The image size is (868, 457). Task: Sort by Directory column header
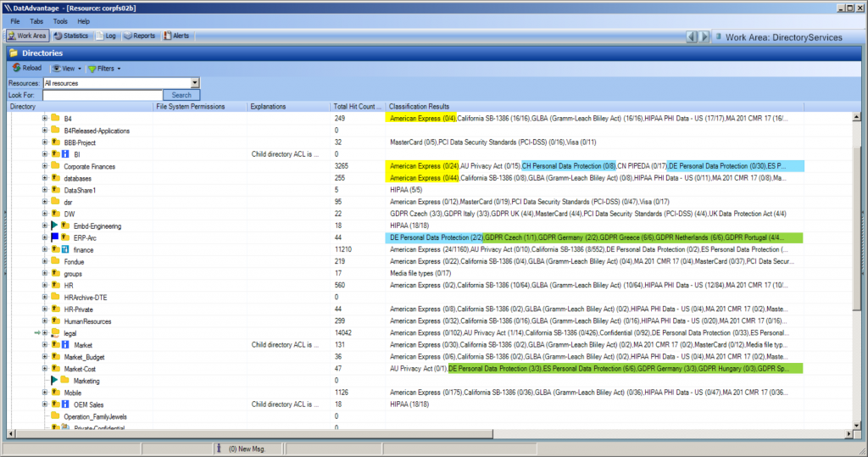click(81, 106)
